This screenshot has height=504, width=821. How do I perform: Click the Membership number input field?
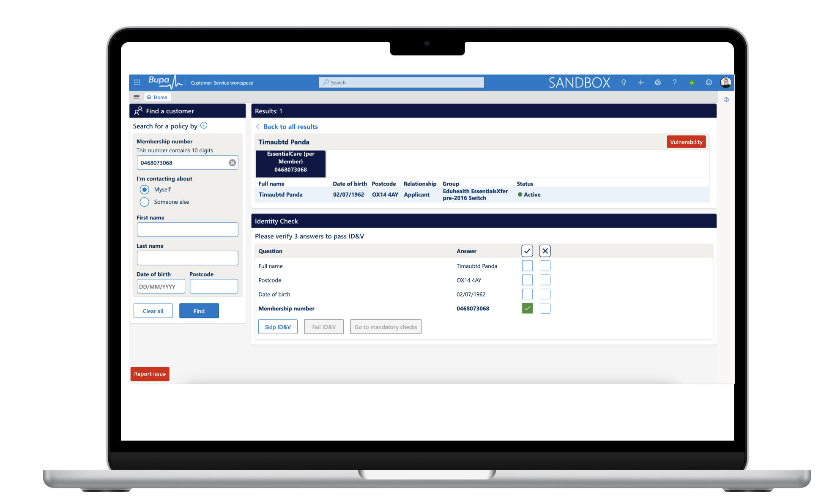point(187,163)
